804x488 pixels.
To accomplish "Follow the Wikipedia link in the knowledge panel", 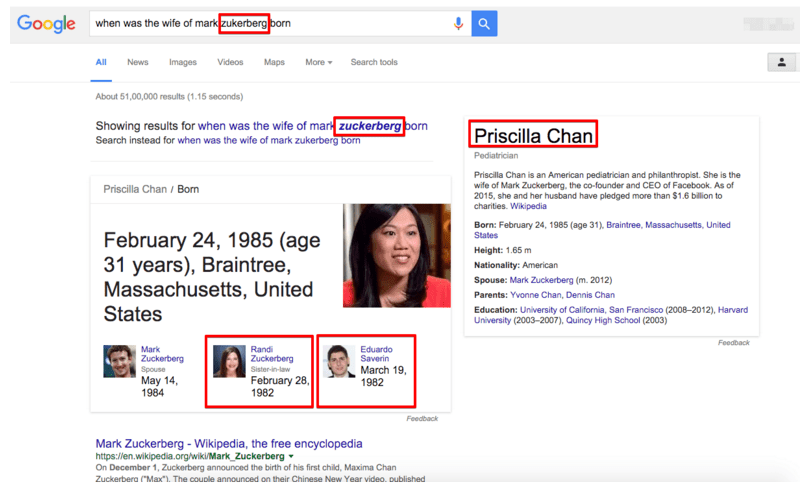I will (528, 206).
